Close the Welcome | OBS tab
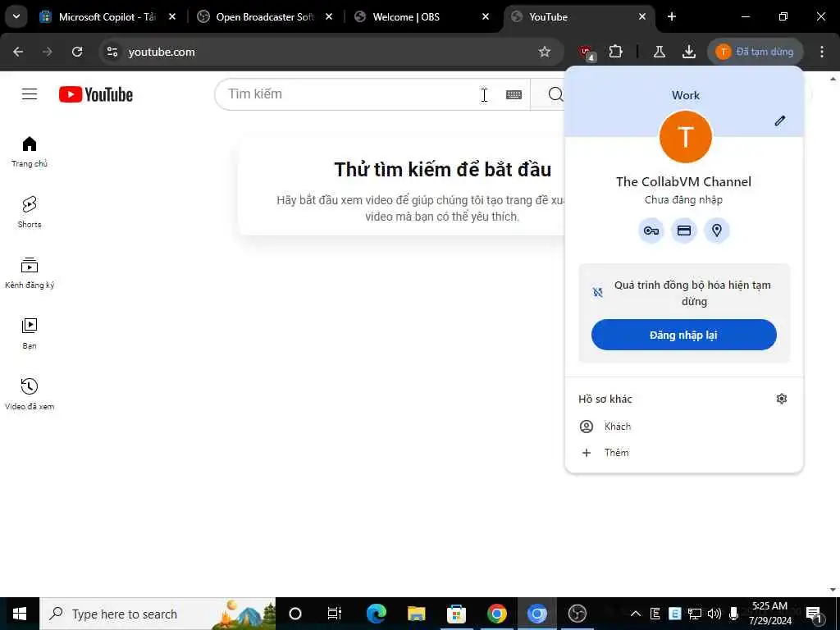Viewport: 840px width, 630px height. (486, 17)
